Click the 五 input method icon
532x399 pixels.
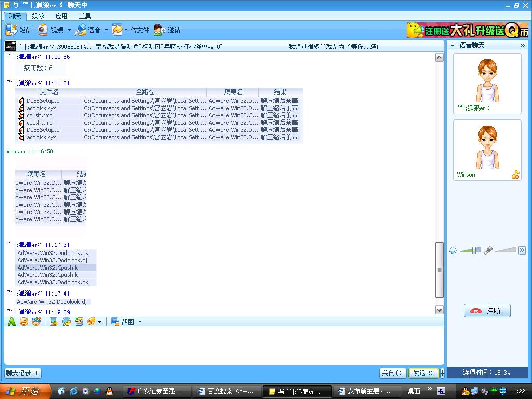441,391
